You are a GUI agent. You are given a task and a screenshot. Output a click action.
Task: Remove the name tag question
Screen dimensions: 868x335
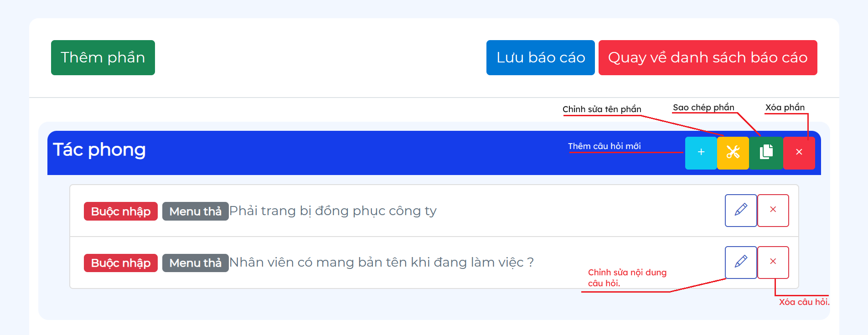coord(773,262)
